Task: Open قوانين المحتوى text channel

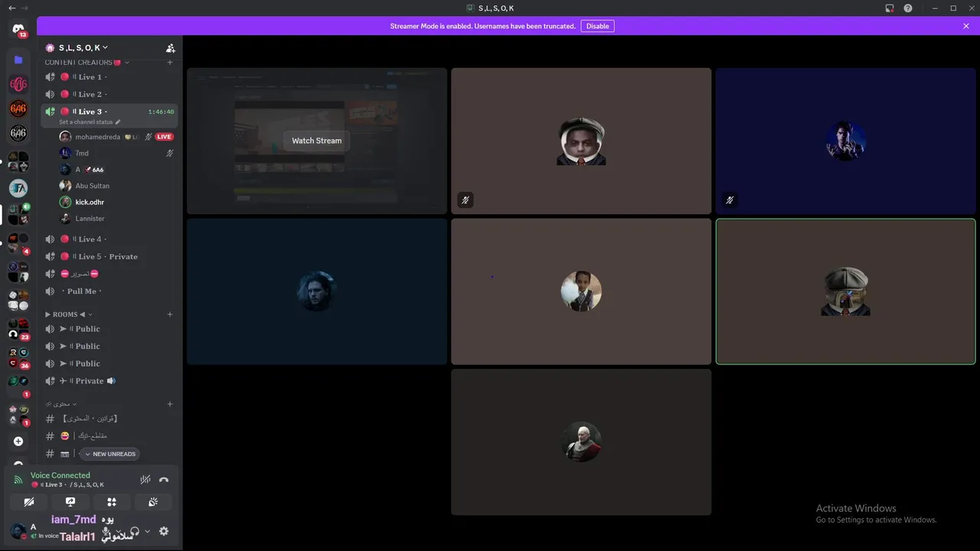Action: tap(109, 419)
